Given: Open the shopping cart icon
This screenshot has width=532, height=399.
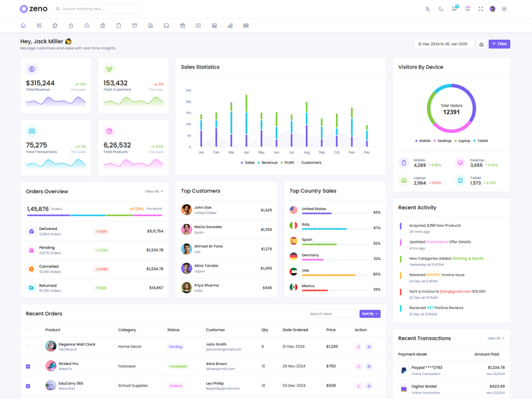Looking at the screenshot, I should point(454,9).
